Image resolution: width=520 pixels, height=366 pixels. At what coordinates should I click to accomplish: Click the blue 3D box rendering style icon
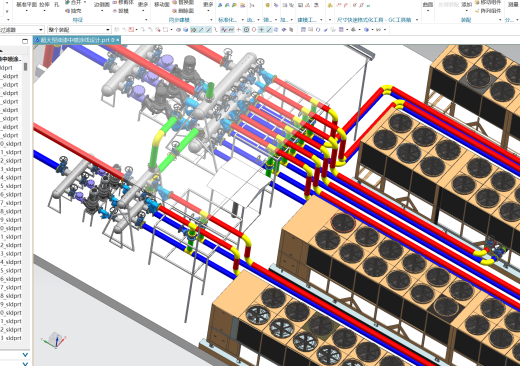click(x=366, y=30)
